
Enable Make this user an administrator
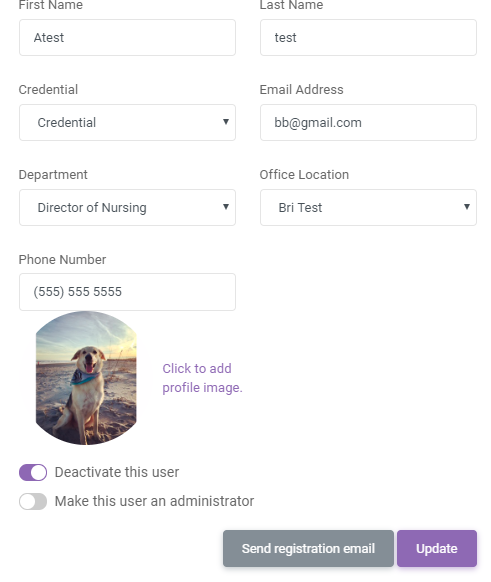(33, 502)
